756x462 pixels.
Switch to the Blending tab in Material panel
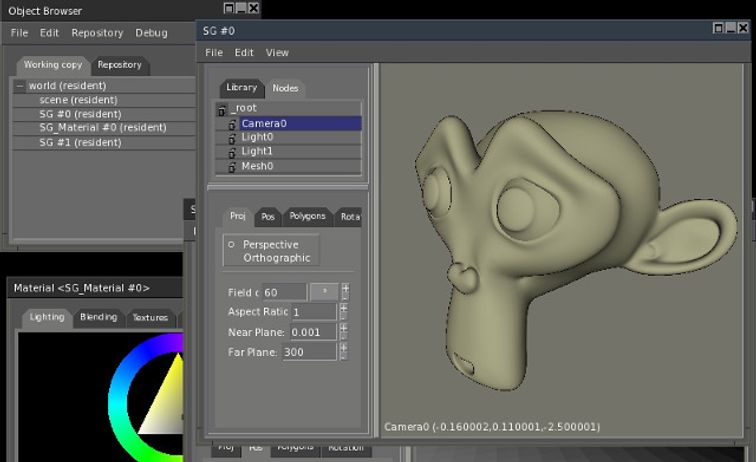98,317
